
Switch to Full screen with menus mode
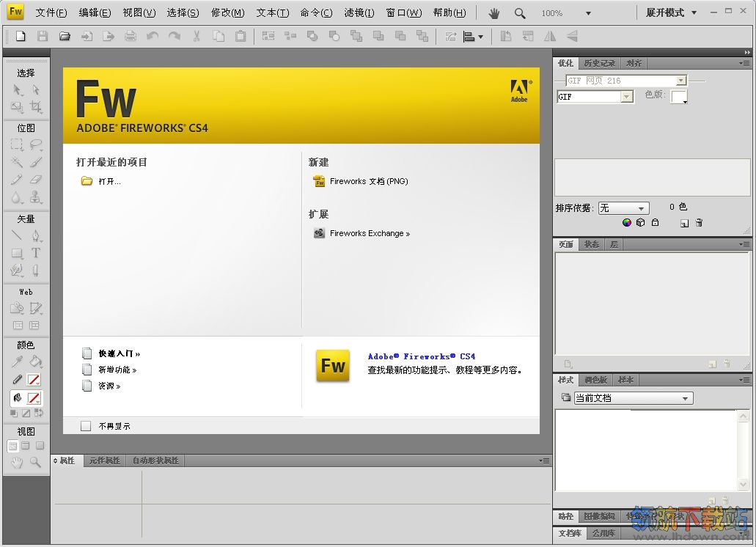[26, 446]
